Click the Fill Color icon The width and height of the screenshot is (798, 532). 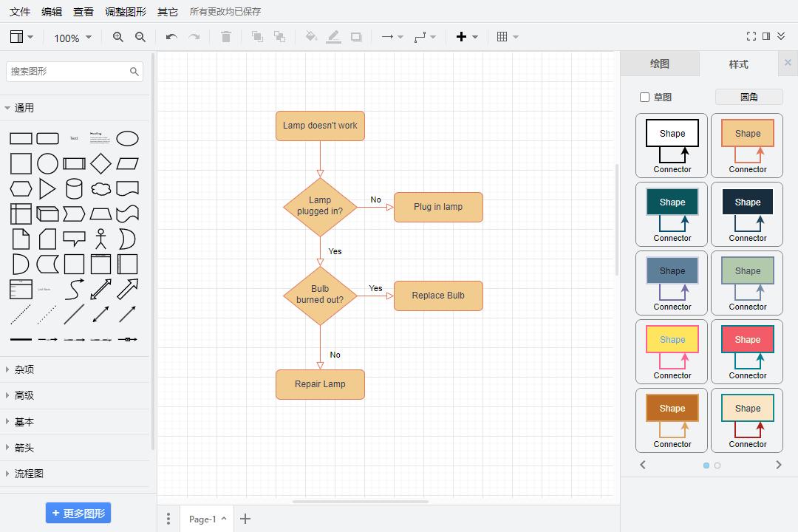coord(310,36)
